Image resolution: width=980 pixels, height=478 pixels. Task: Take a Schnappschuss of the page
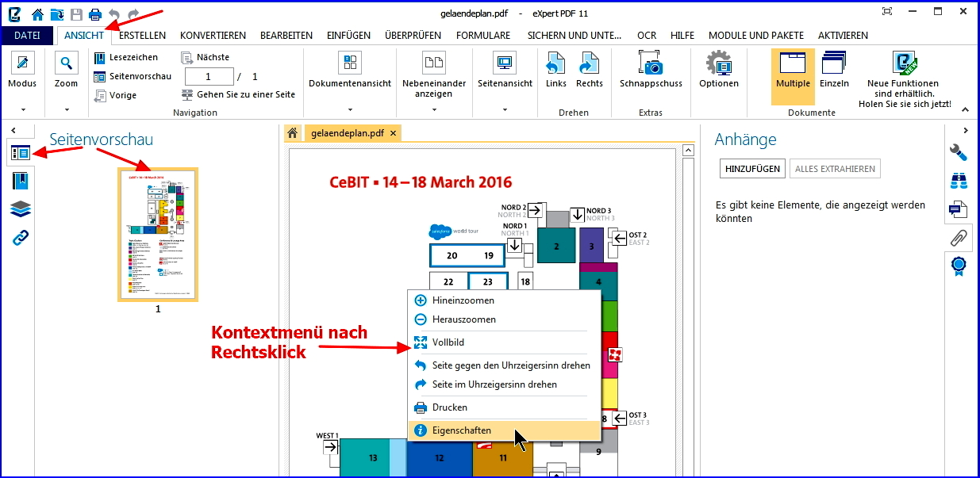651,70
